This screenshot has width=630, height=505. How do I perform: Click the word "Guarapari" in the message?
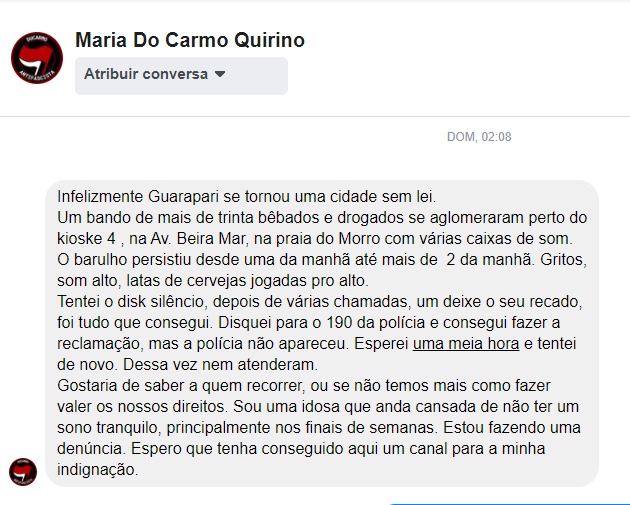coord(187,196)
